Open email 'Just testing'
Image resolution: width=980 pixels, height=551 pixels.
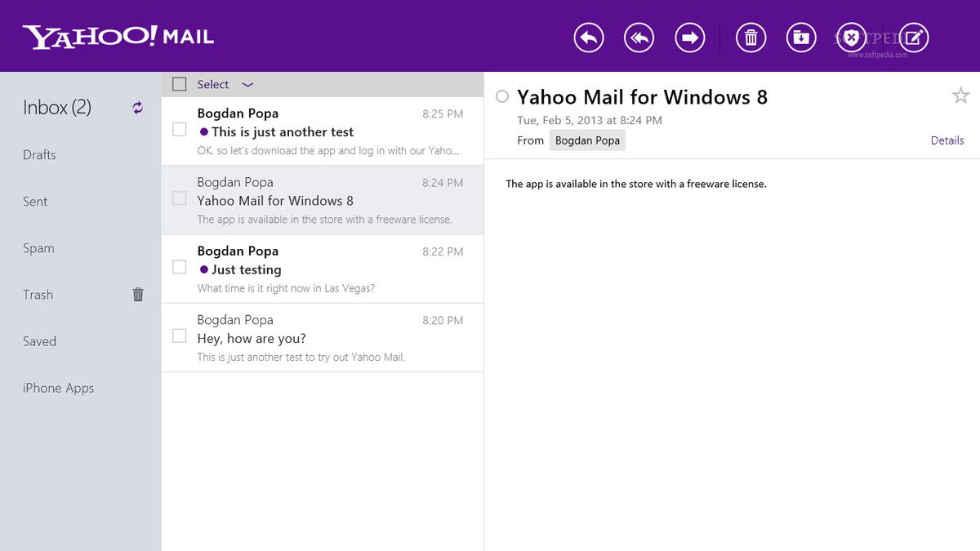(323, 269)
